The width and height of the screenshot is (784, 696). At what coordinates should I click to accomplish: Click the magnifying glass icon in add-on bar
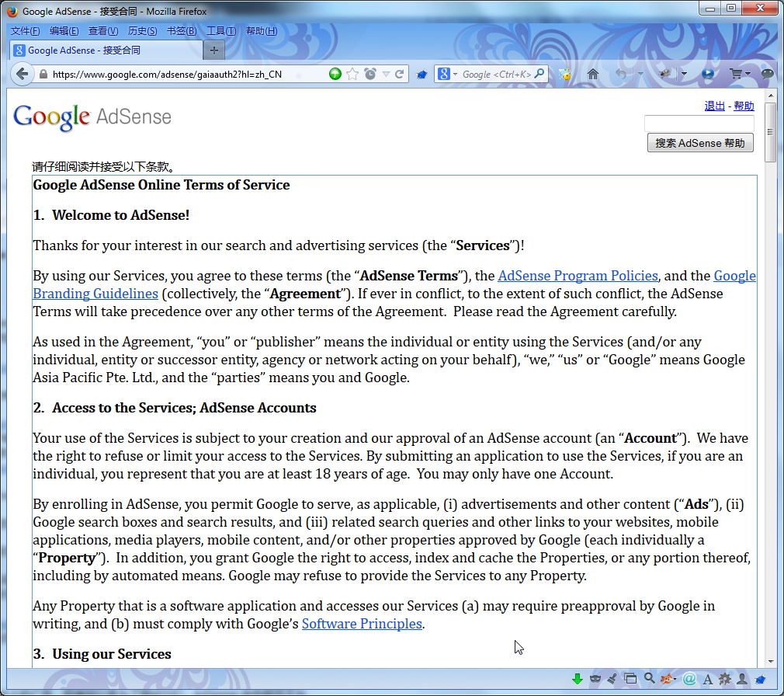[x=649, y=678]
